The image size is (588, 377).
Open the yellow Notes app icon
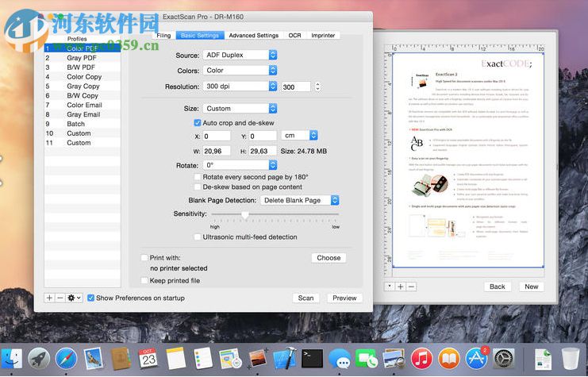point(176,358)
